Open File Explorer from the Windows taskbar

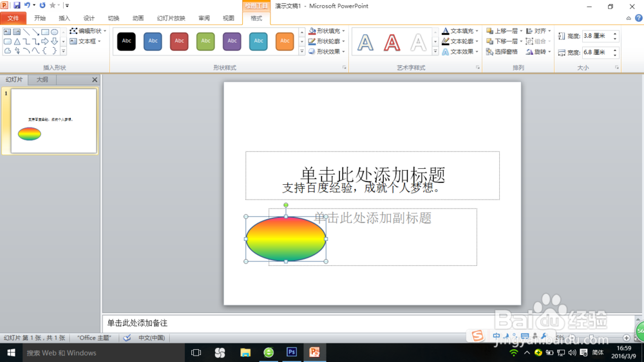pos(245,352)
